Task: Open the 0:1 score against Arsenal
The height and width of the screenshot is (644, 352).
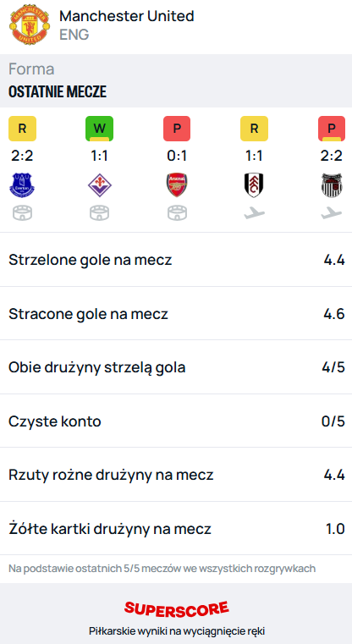Action: pos(177,157)
